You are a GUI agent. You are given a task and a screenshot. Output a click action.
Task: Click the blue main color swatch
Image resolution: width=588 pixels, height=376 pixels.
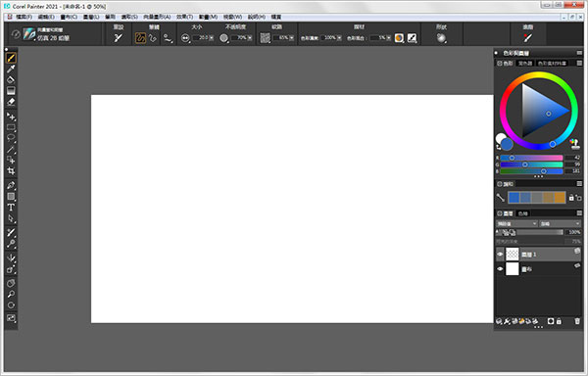pyautogui.click(x=507, y=144)
